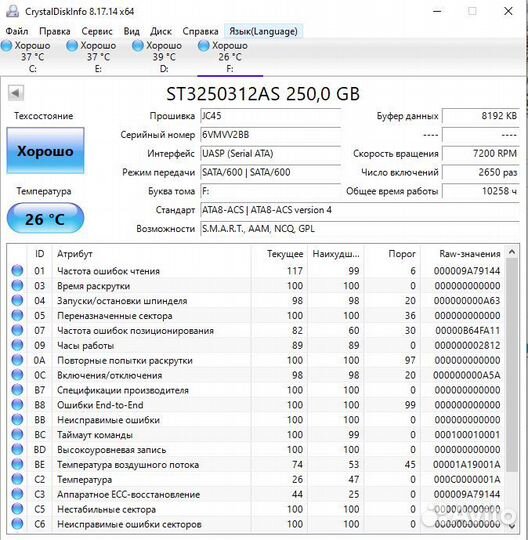Click status icon for Неисправимые ошибки row BB
The height and width of the screenshot is (540, 528).
[17, 420]
